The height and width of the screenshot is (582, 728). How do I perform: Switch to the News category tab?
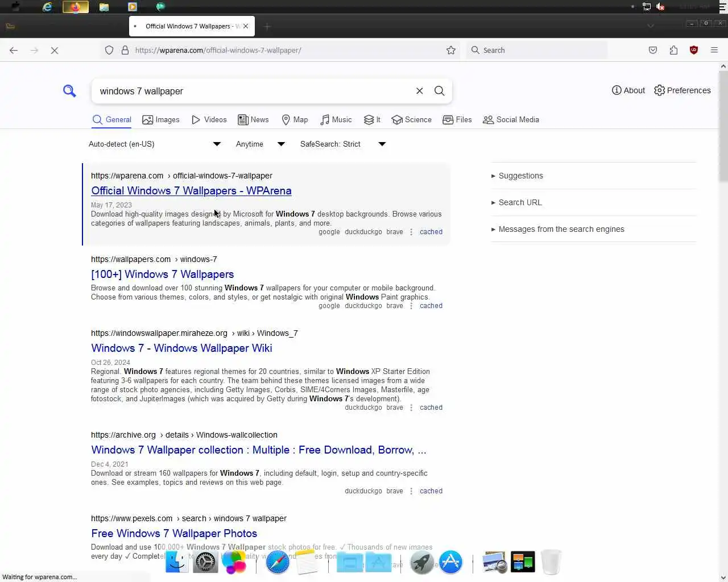253,119
